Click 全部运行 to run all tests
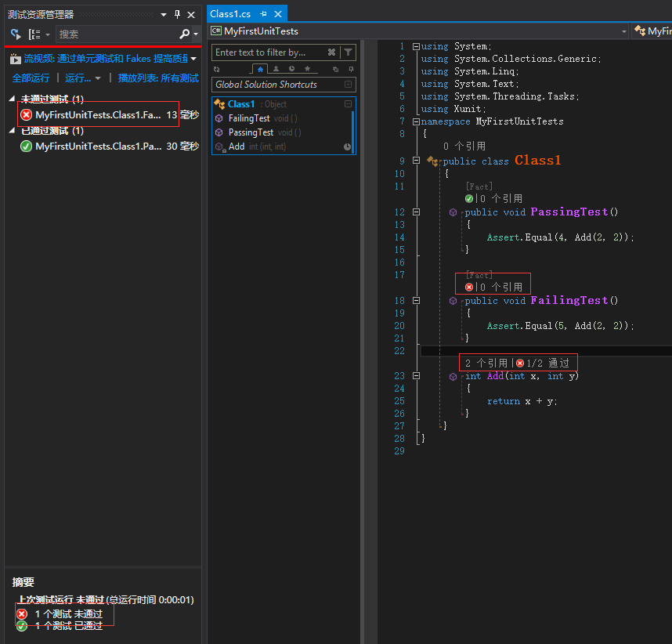Image resolution: width=672 pixels, height=644 pixels. click(x=31, y=78)
